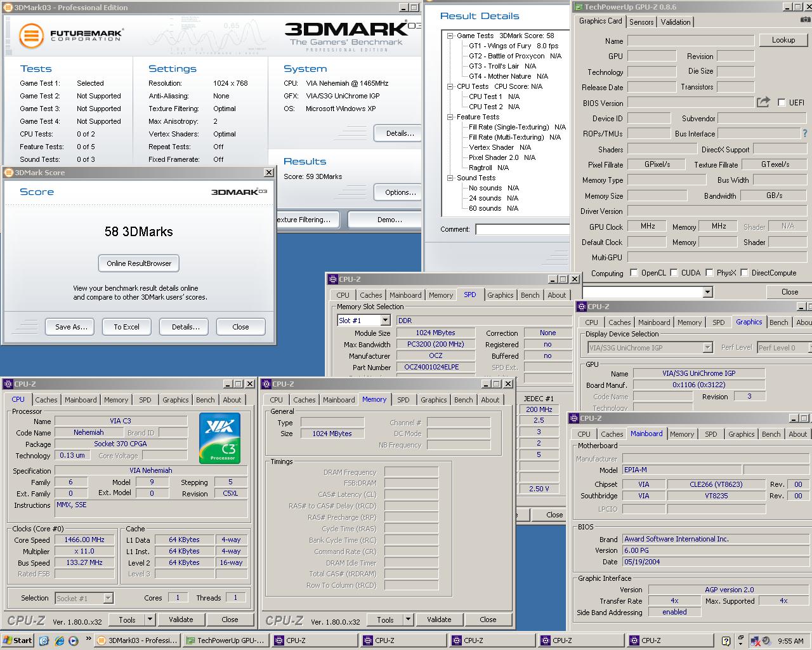Click the Comment input field in Result Details
Screen dimensions: 812x650
tap(523, 229)
